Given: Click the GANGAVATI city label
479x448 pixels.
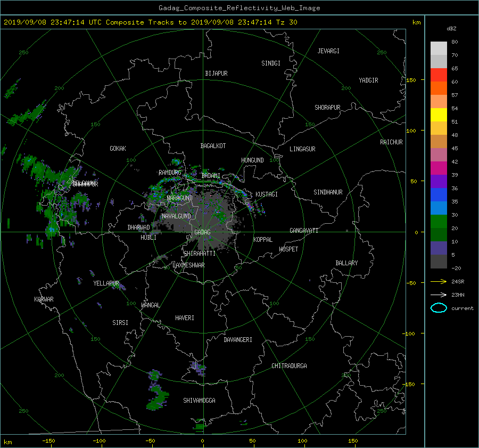Looking at the screenshot, I should tap(304, 231).
